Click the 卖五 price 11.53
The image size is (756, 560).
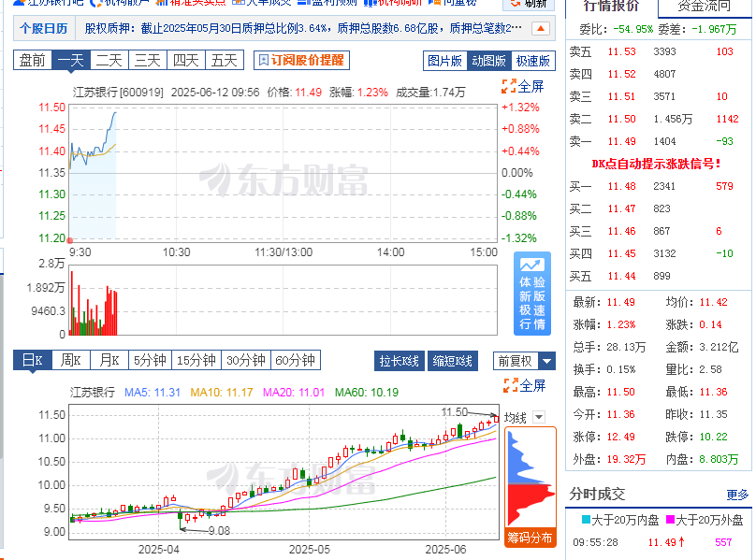(x=621, y=51)
